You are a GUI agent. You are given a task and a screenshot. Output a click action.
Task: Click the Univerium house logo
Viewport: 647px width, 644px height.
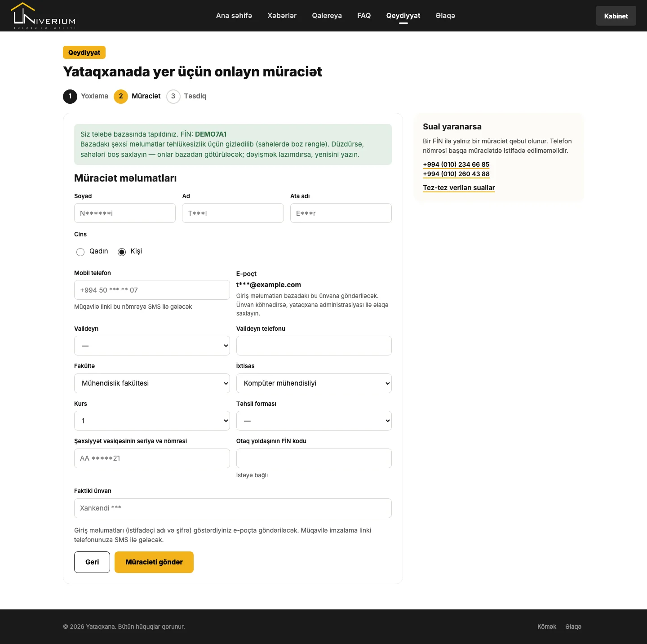(x=43, y=16)
